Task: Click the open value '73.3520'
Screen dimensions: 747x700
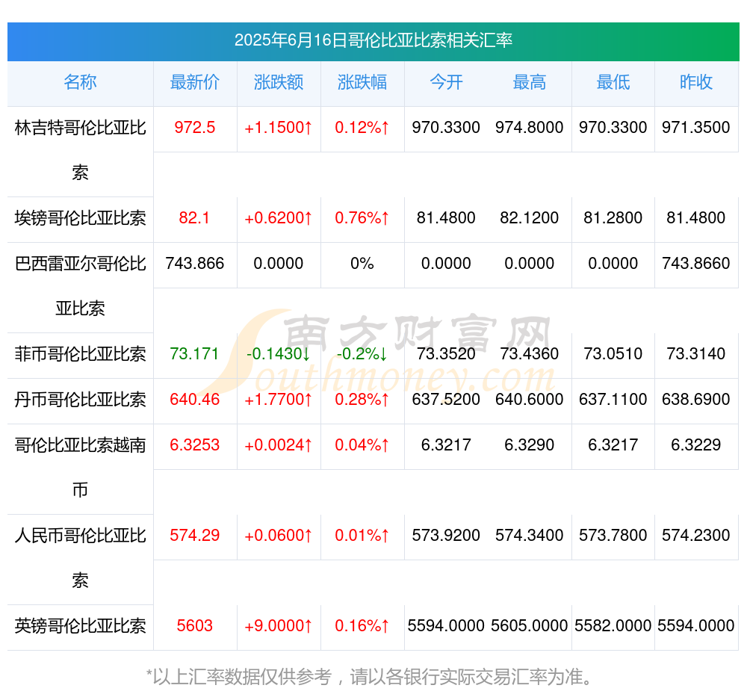Action: coord(446,353)
